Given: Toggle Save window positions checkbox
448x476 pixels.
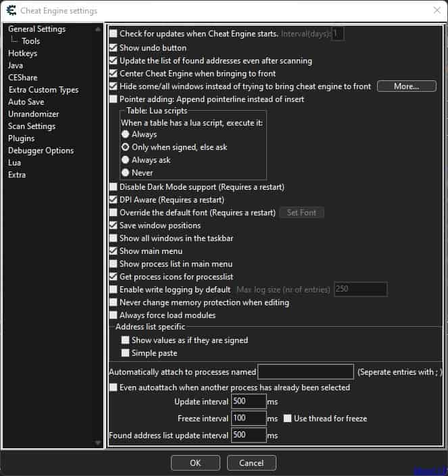Looking at the screenshot, I should [114, 226].
